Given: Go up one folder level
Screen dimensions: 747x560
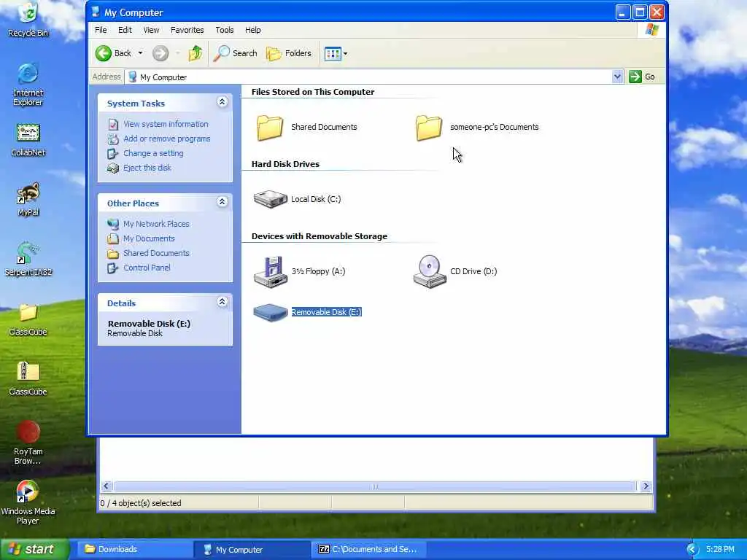Looking at the screenshot, I should [x=196, y=53].
